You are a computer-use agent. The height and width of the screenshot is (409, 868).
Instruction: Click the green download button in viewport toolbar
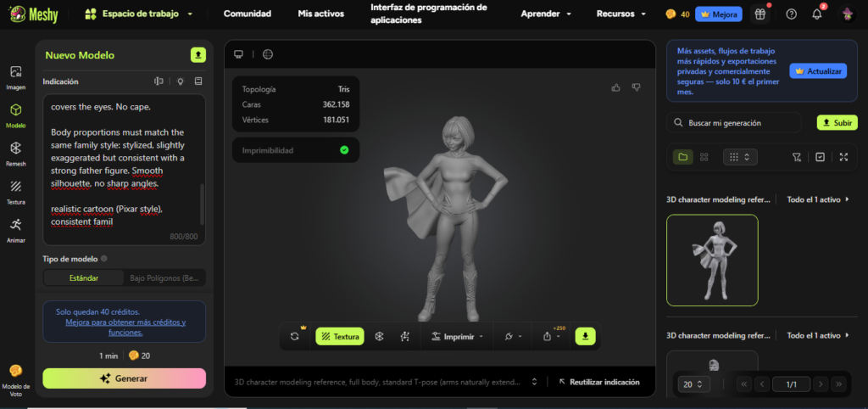point(585,336)
